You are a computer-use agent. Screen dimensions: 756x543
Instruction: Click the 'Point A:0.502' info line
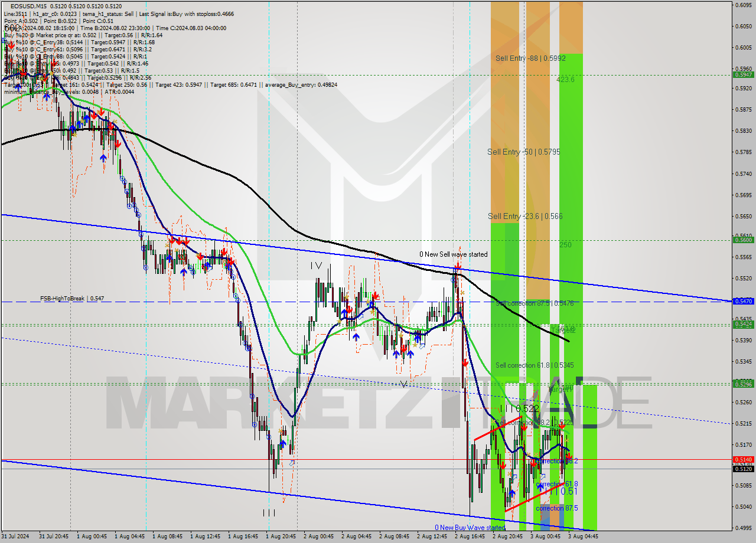(21, 21)
